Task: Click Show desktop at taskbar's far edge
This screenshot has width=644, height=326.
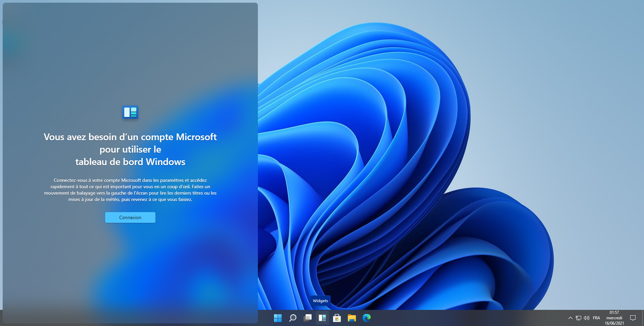Action: click(643, 318)
